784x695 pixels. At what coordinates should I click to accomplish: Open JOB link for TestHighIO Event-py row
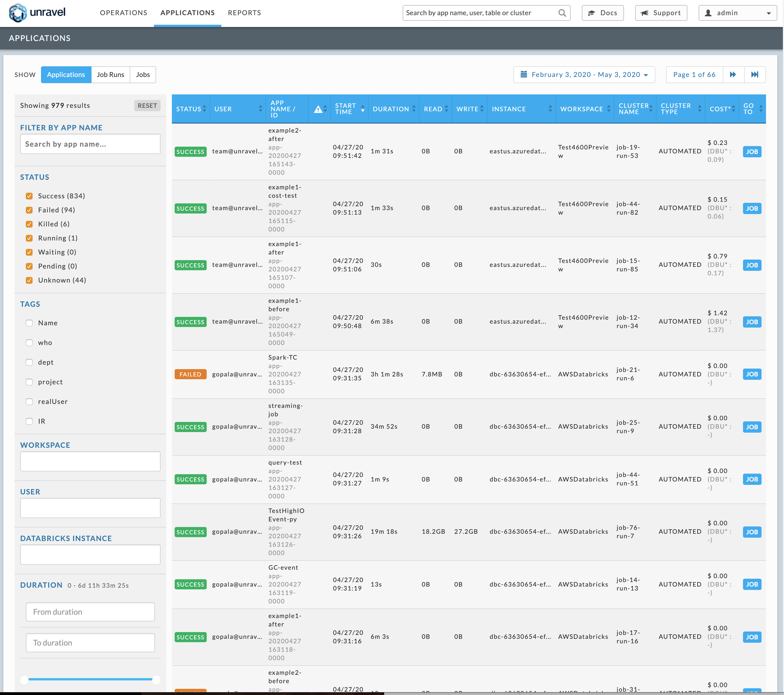pyautogui.click(x=752, y=532)
